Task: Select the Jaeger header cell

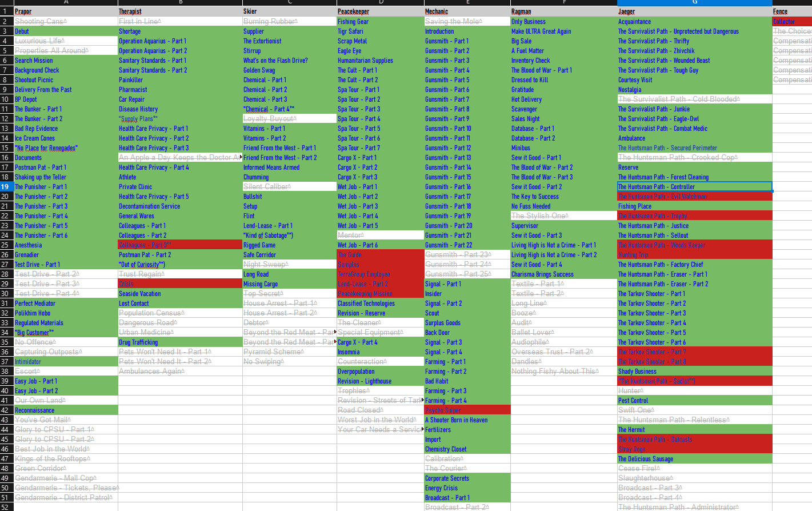Action: (x=695, y=11)
